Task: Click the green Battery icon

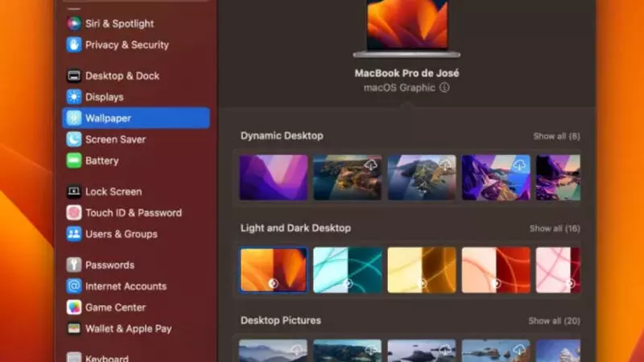Action: tap(74, 160)
